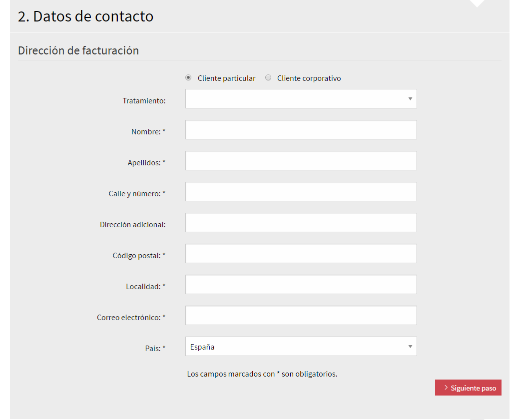
Task: Select the Cliente corporativo radio button
Action: click(x=268, y=78)
